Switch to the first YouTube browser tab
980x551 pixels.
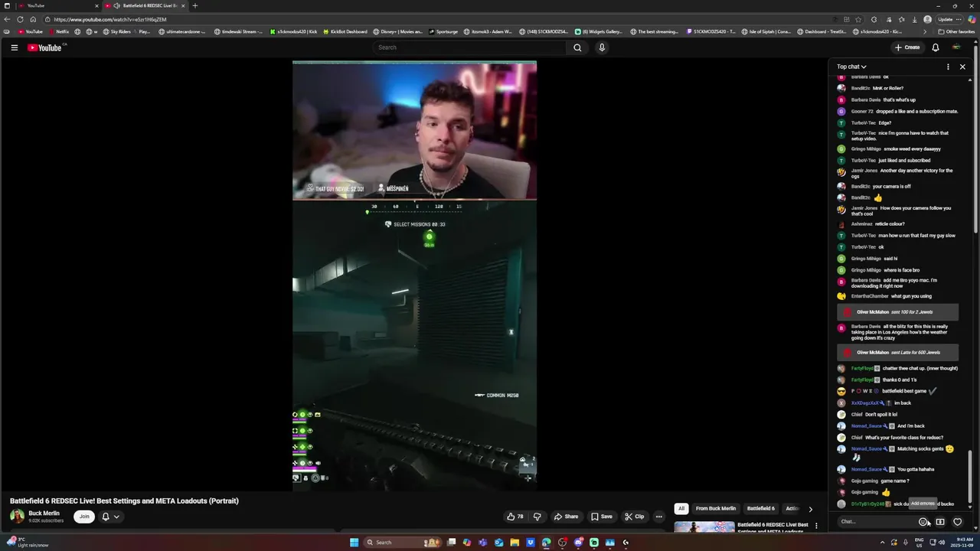58,5
